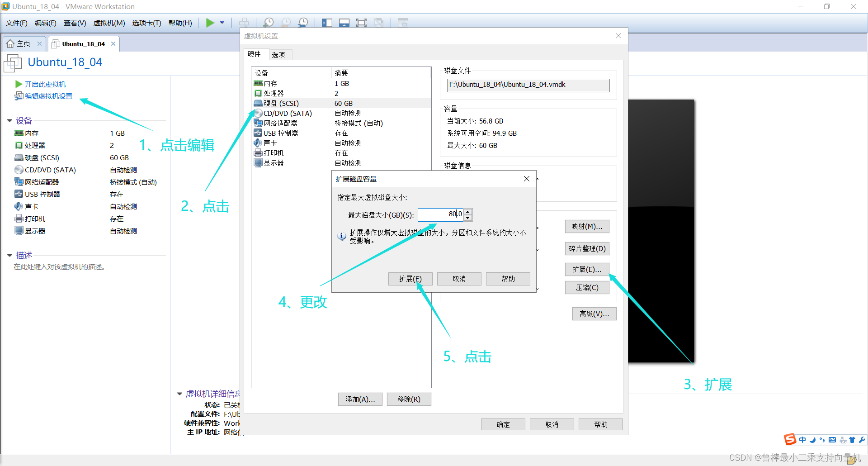Click Sogou input method S logo

tap(790, 439)
